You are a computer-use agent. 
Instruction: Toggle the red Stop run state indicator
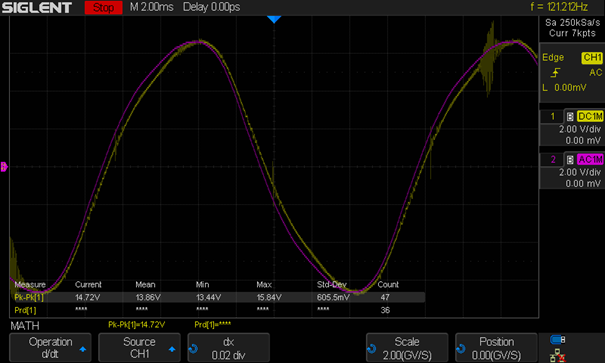[103, 7]
